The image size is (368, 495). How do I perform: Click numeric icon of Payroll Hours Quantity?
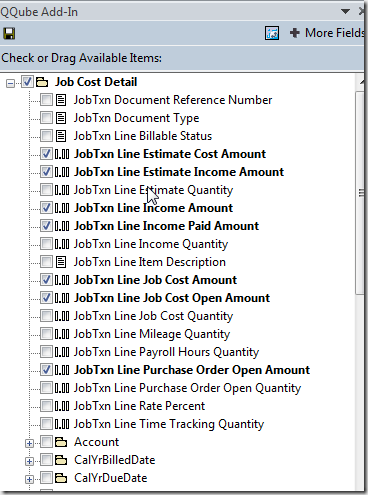click(x=62, y=352)
